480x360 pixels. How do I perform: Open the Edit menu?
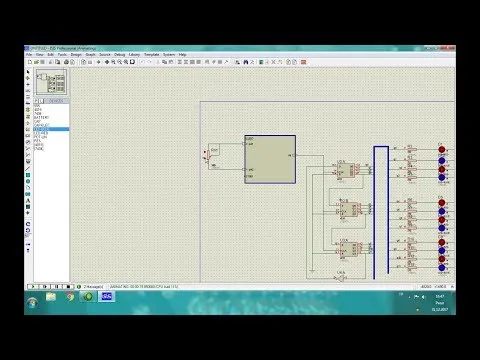click(51, 54)
